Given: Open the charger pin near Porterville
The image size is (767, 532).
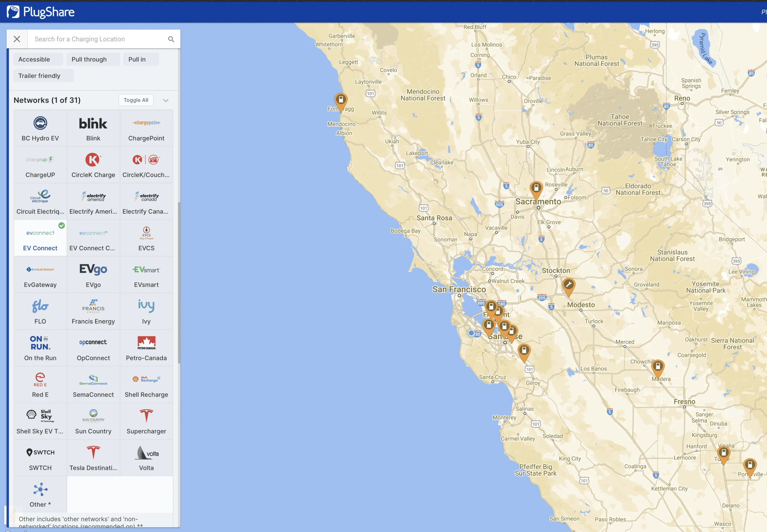Looking at the screenshot, I should (750, 467).
